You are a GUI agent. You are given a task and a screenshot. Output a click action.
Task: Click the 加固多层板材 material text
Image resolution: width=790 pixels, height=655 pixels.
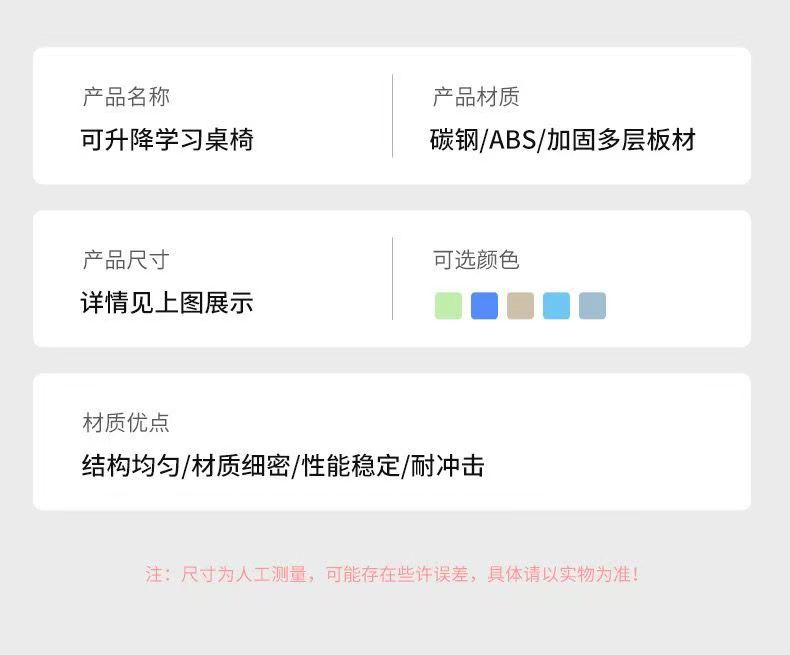pos(621,140)
